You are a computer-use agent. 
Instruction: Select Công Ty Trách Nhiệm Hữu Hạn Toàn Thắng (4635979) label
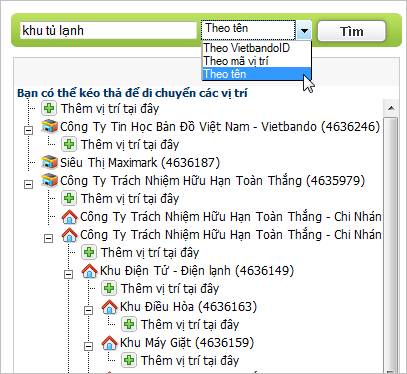point(213,181)
